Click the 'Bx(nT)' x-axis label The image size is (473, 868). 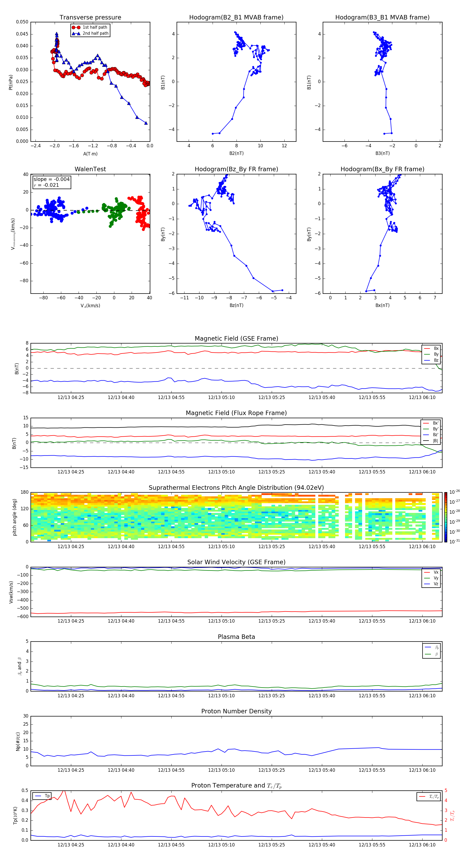tap(382, 305)
